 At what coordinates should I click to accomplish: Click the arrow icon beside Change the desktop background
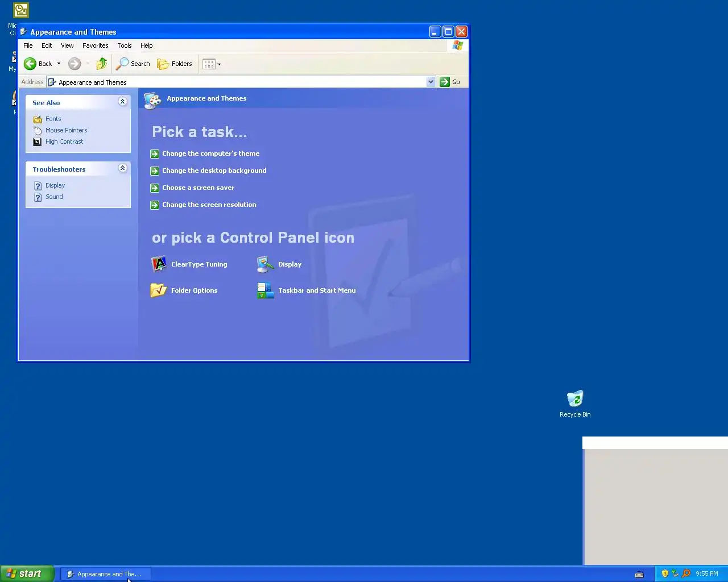click(155, 171)
